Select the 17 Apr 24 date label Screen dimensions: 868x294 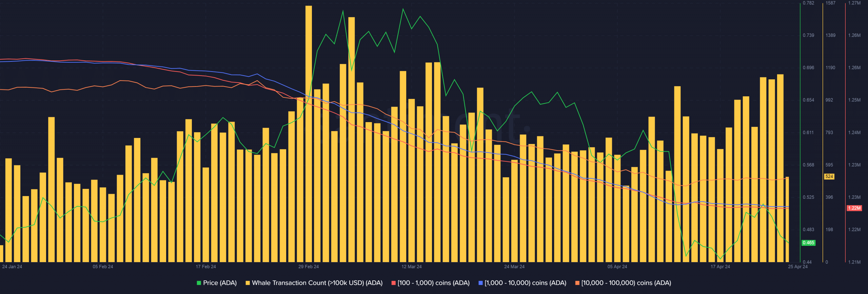[720, 267]
